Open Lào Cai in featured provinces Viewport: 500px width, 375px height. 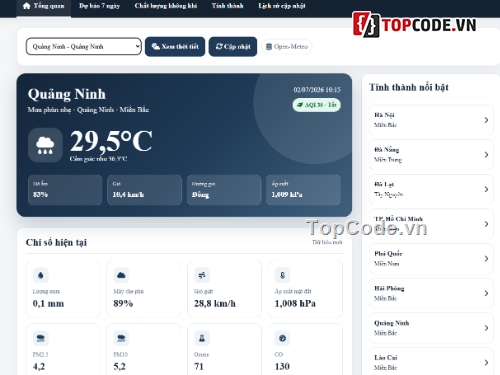click(x=431, y=362)
